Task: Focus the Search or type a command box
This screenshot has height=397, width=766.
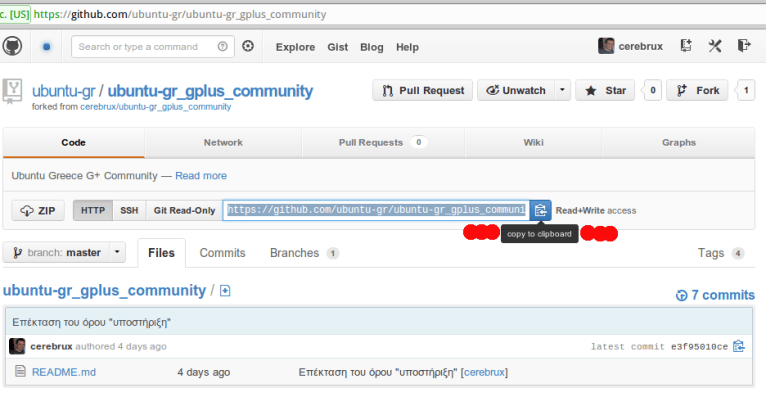Action: coord(152,46)
